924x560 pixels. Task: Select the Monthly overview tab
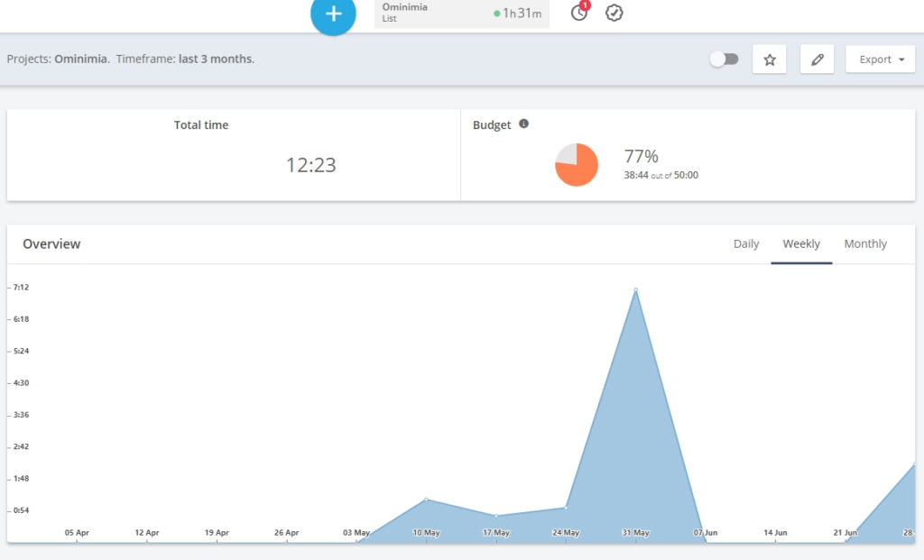click(x=864, y=243)
